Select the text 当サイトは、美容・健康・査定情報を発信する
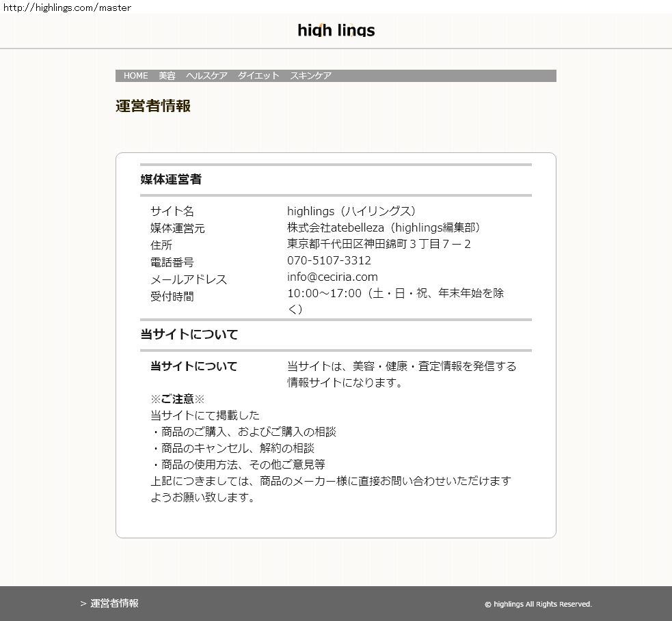 pyautogui.click(x=401, y=366)
